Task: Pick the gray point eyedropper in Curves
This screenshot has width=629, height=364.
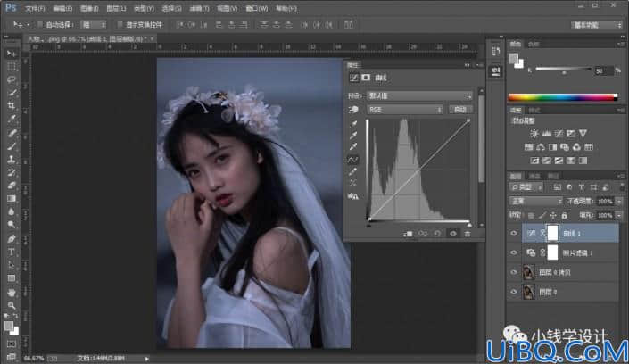Action: [353, 136]
